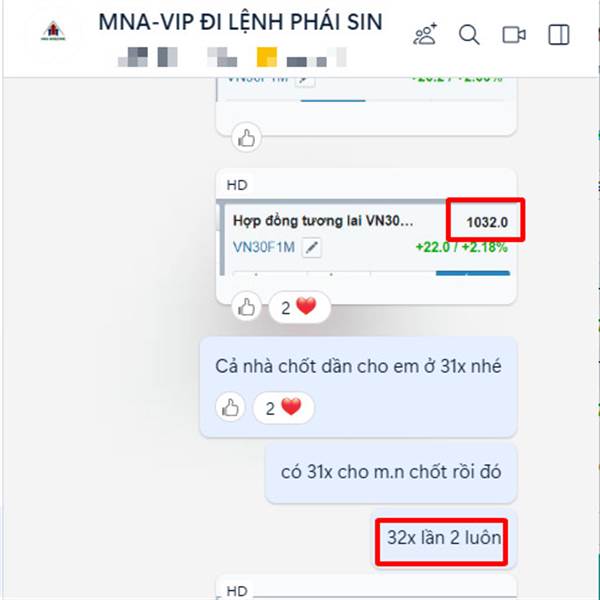Toggle the conversation info side panel
This screenshot has height=600, width=600.
(x=559, y=35)
